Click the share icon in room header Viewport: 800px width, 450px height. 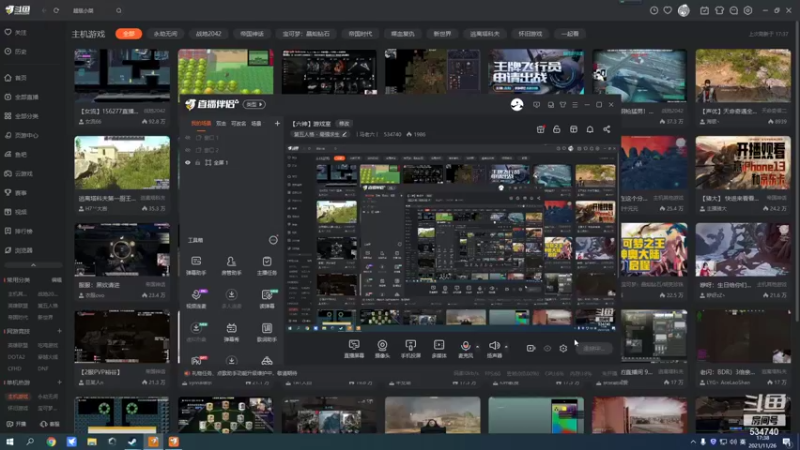tap(607, 130)
